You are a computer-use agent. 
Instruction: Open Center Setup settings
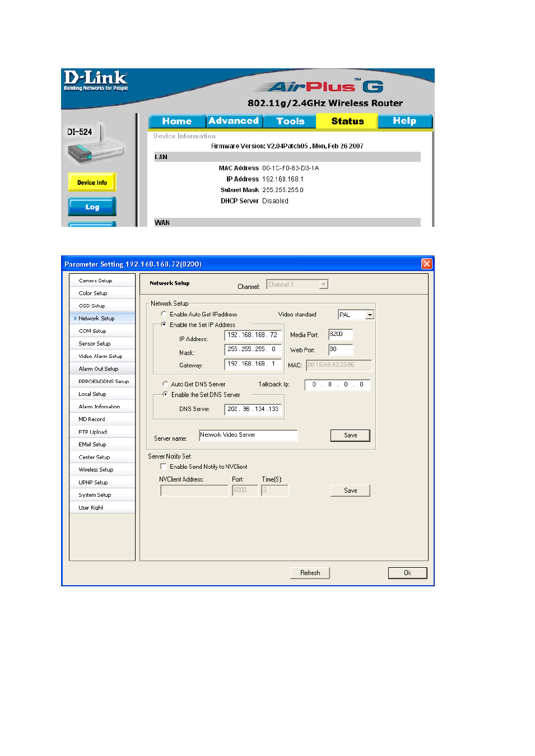[x=102, y=457]
